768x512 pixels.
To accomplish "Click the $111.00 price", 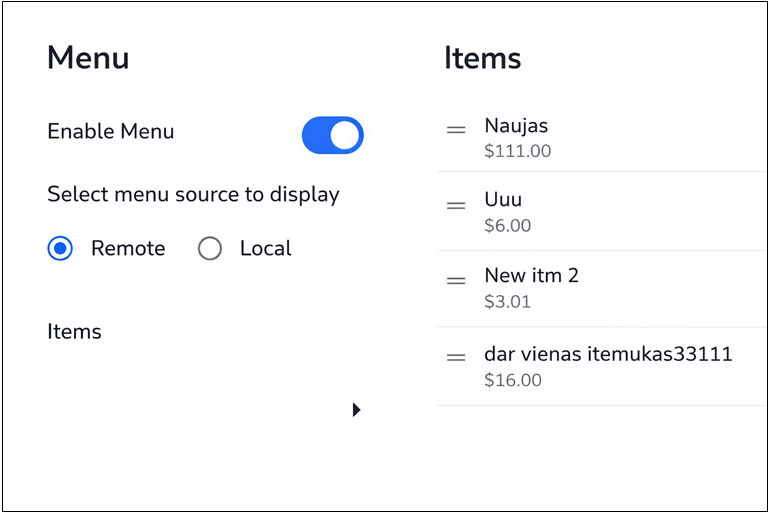I will (x=517, y=152).
